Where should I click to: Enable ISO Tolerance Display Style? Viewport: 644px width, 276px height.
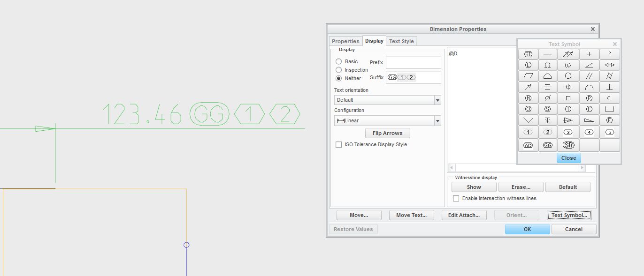pos(338,145)
